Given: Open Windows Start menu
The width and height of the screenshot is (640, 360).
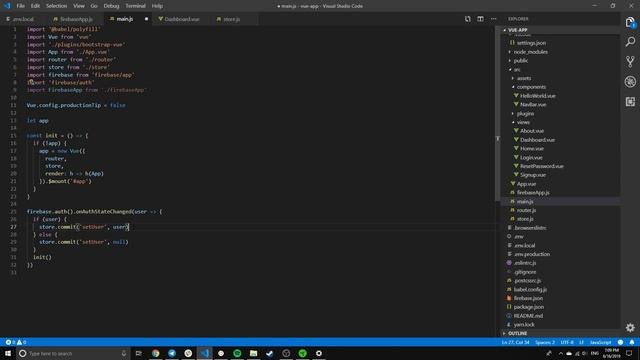Looking at the screenshot, I should [x=7, y=353].
